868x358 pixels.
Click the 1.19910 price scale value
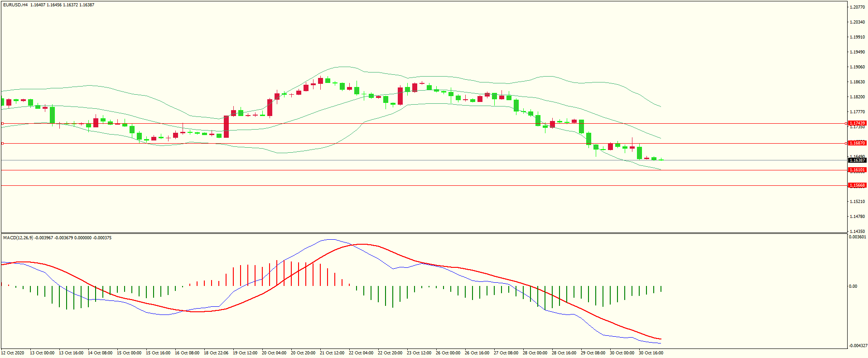pyautogui.click(x=858, y=37)
